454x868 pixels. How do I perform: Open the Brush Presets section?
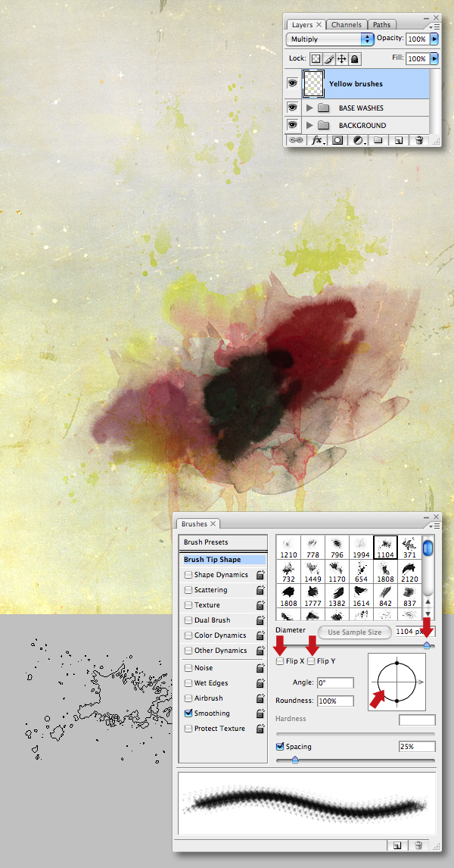click(x=223, y=542)
